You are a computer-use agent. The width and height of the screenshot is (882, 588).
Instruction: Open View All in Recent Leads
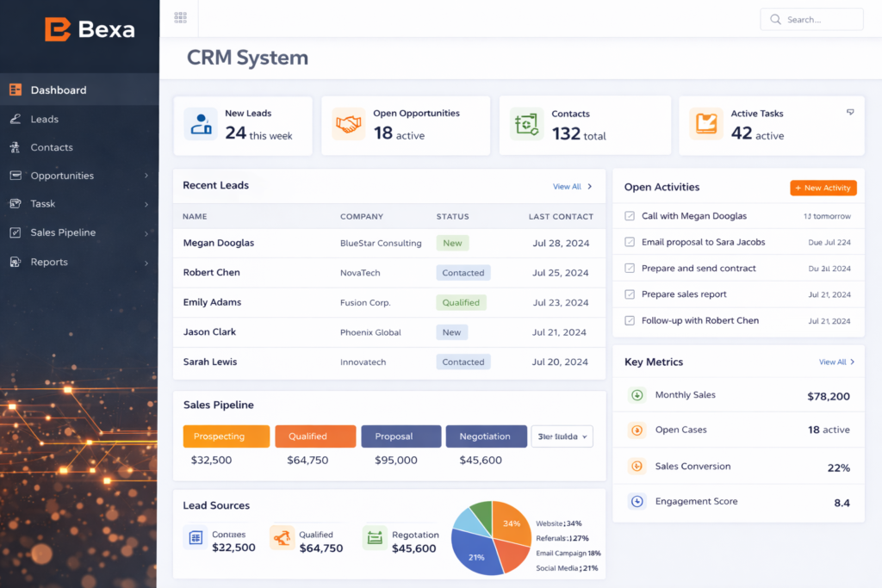point(572,186)
